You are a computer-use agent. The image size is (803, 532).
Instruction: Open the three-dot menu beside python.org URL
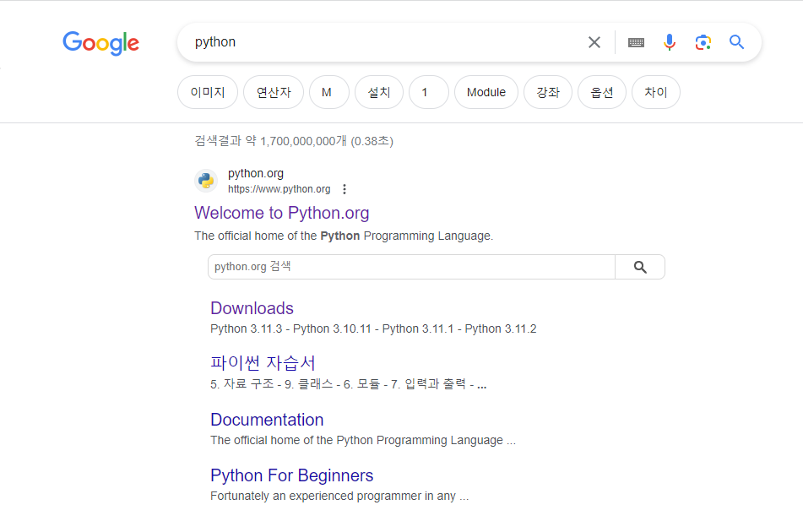coord(345,189)
